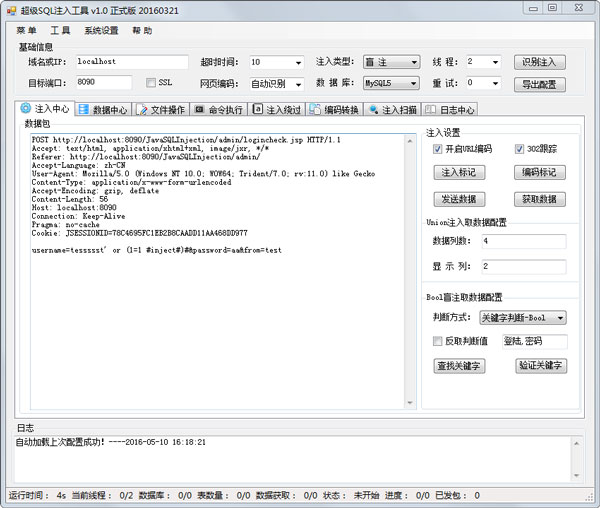Uncheck the 302跟踪 checkbox

tap(521, 149)
